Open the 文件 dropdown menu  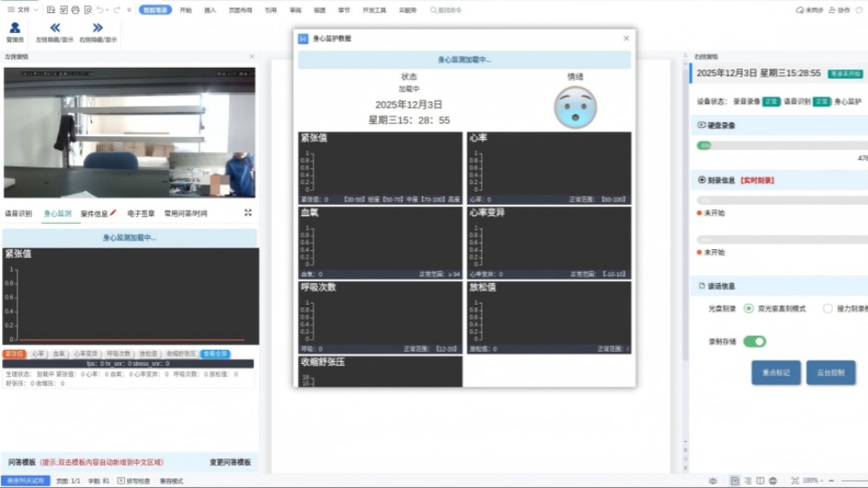point(23,10)
